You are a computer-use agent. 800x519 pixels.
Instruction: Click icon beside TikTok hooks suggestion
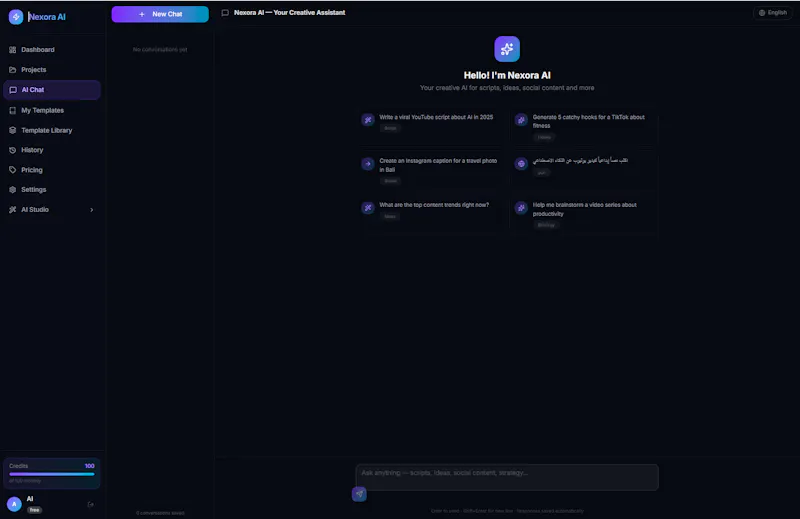point(521,120)
